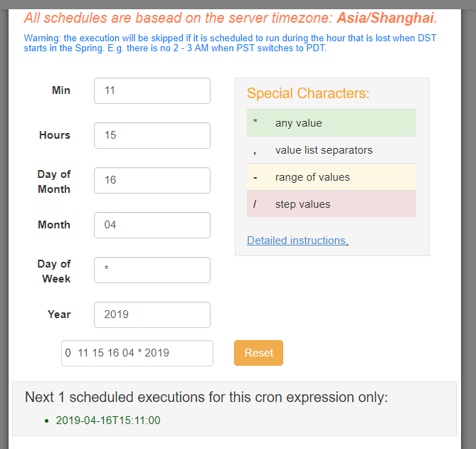Click the 'range of values' row

pyautogui.click(x=332, y=177)
